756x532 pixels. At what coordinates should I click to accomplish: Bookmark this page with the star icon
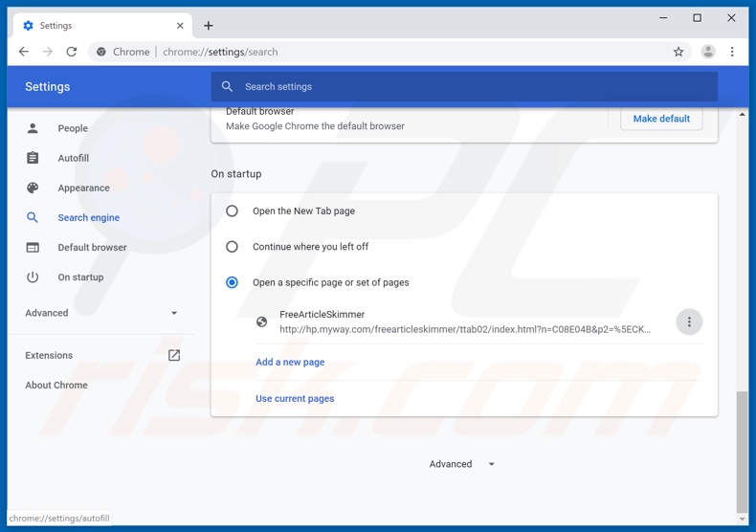pos(678,52)
